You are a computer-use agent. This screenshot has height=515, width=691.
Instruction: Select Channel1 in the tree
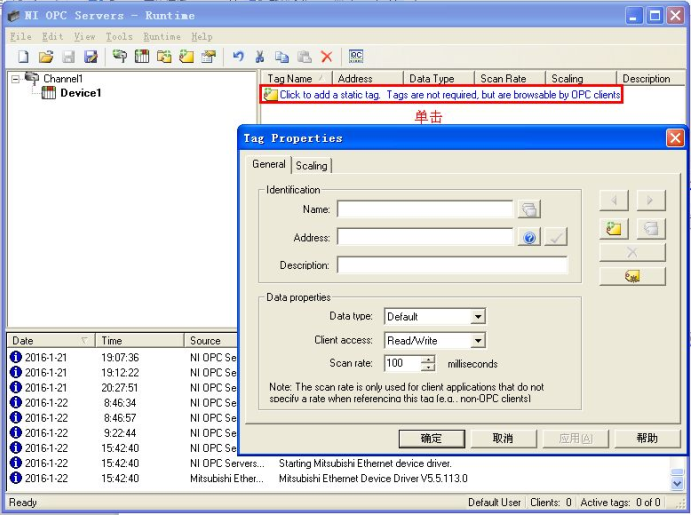coord(63,79)
